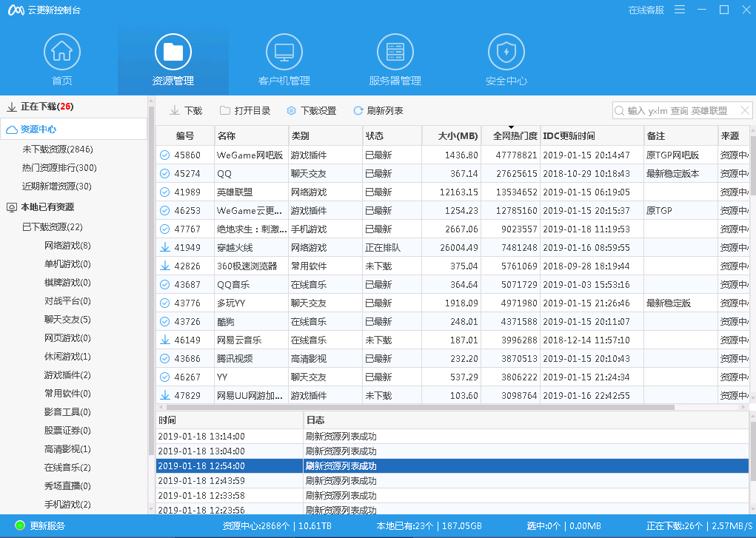Open 未下载资源(2846) list

[57, 149]
